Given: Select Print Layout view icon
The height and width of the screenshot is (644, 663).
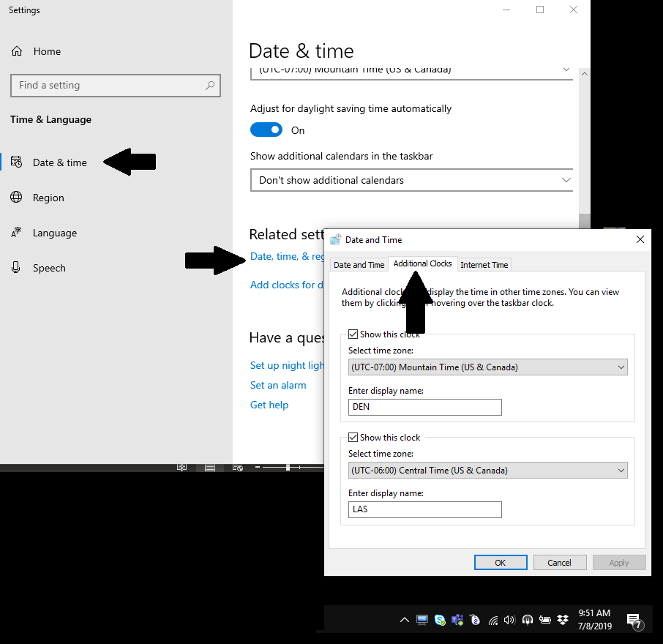Looking at the screenshot, I should coord(210,467).
